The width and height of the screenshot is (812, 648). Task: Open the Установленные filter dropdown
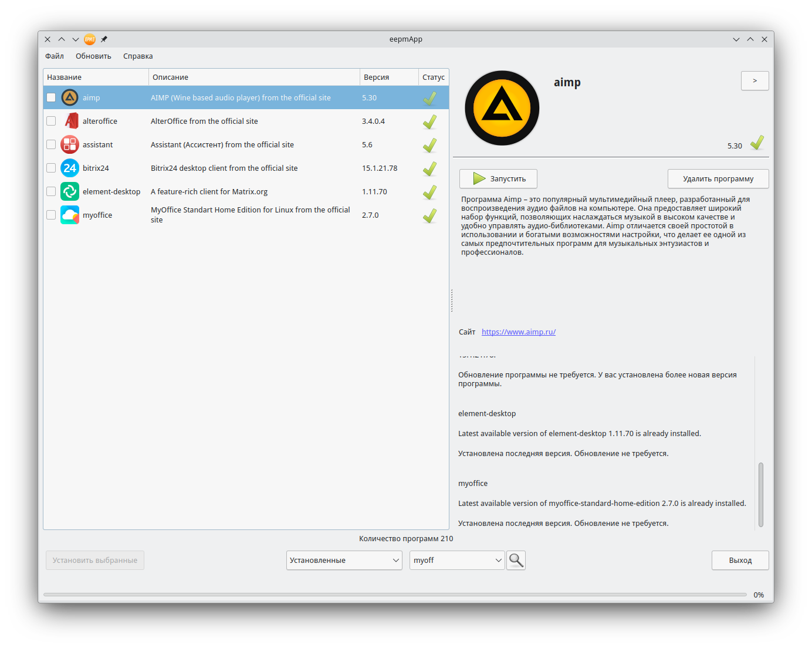point(344,560)
